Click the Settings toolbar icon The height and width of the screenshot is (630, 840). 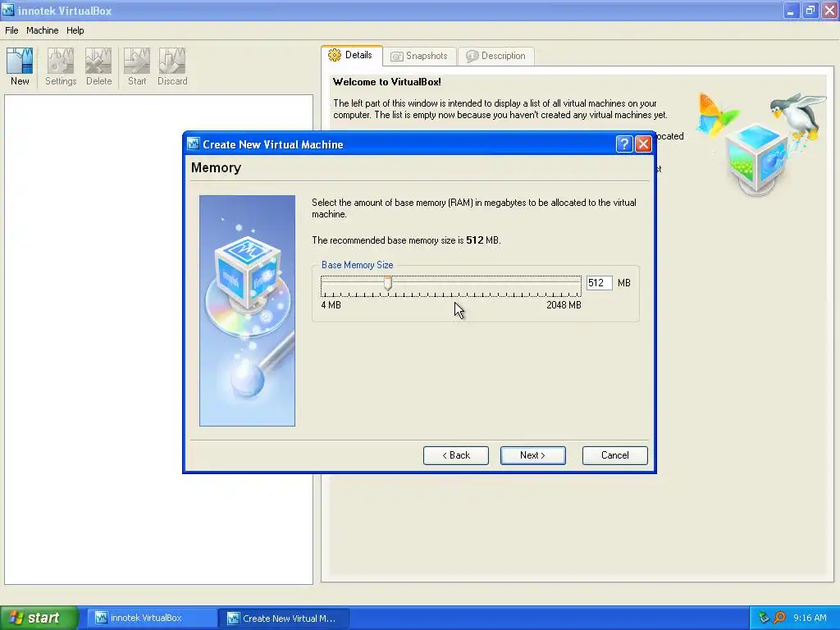[x=61, y=66]
